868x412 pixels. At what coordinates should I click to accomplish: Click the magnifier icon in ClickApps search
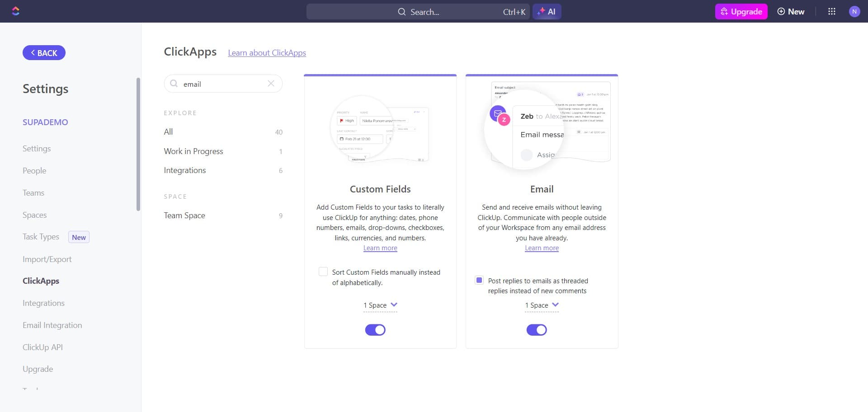tap(174, 84)
